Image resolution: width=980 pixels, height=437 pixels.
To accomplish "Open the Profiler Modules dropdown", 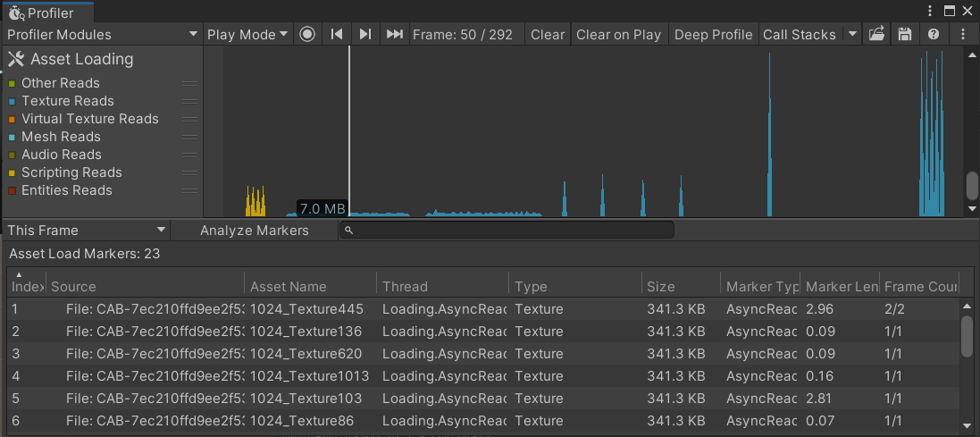I will pyautogui.click(x=102, y=35).
